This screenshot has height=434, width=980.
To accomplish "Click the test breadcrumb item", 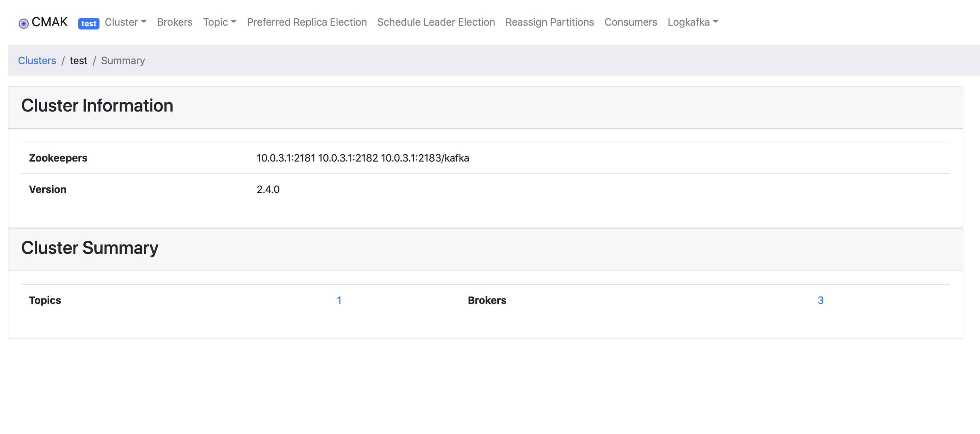I will click(x=78, y=61).
